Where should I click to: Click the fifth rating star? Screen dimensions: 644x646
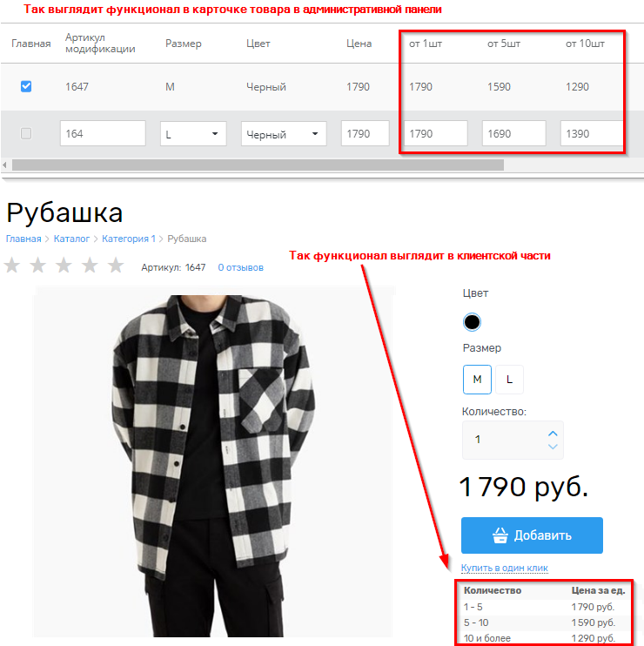point(116,265)
